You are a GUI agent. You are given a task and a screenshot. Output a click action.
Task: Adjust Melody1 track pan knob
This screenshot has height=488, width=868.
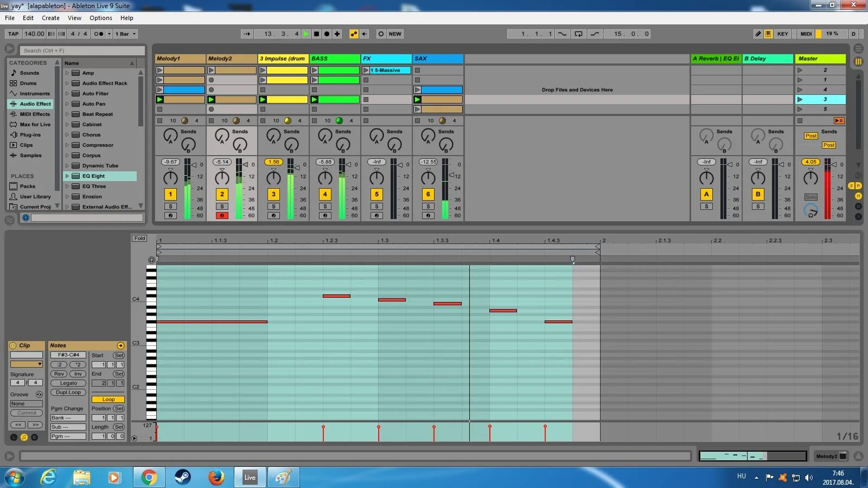170,177
